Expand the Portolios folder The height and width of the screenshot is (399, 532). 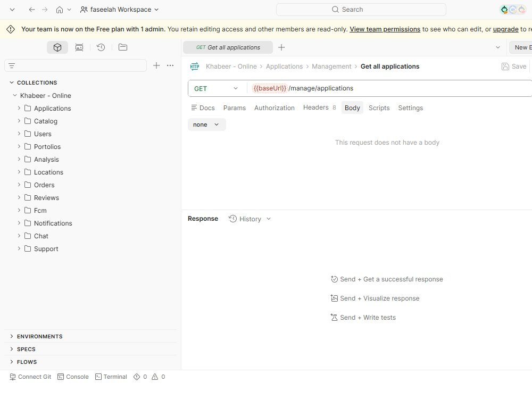pyautogui.click(x=19, y=147)
